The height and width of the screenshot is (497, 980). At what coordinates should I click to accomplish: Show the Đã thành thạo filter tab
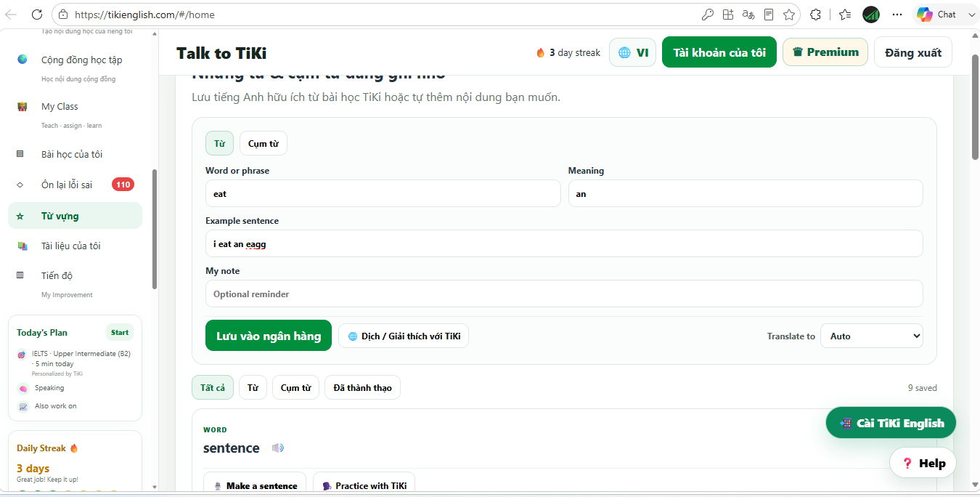point(362,387)
